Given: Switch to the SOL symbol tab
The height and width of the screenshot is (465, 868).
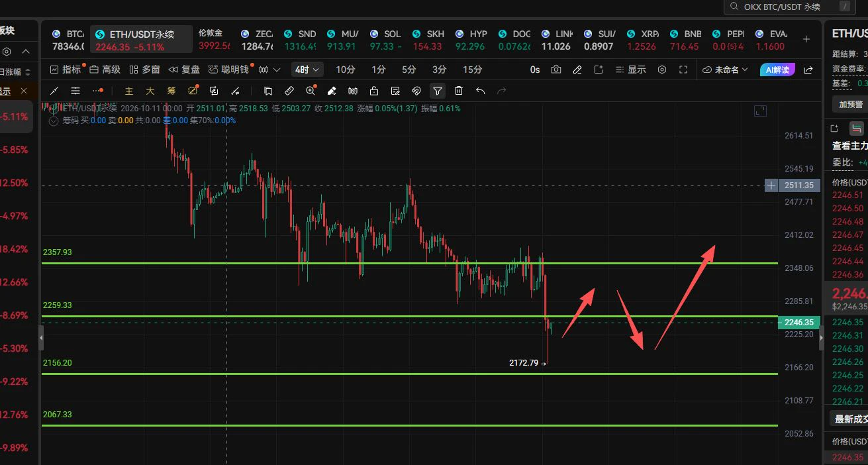Looking at the screenshot, I should click(385, 40).
